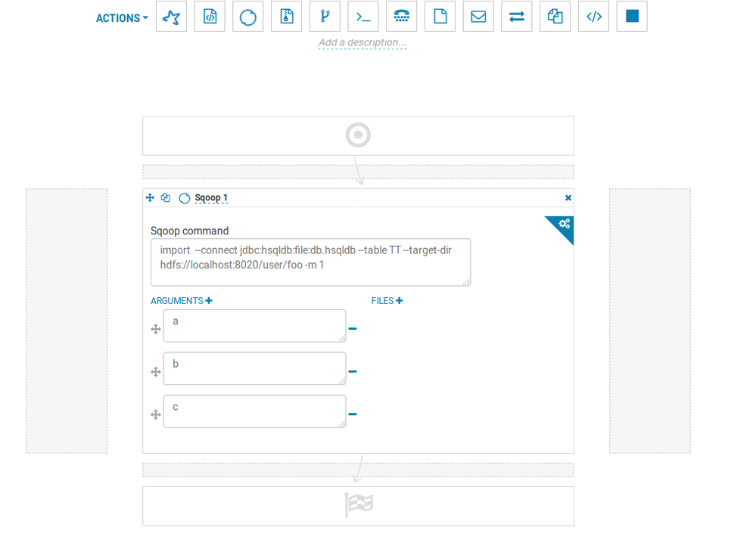Click the Kill stop-square icon
This screenshot has height=540, width=756.
632,17
